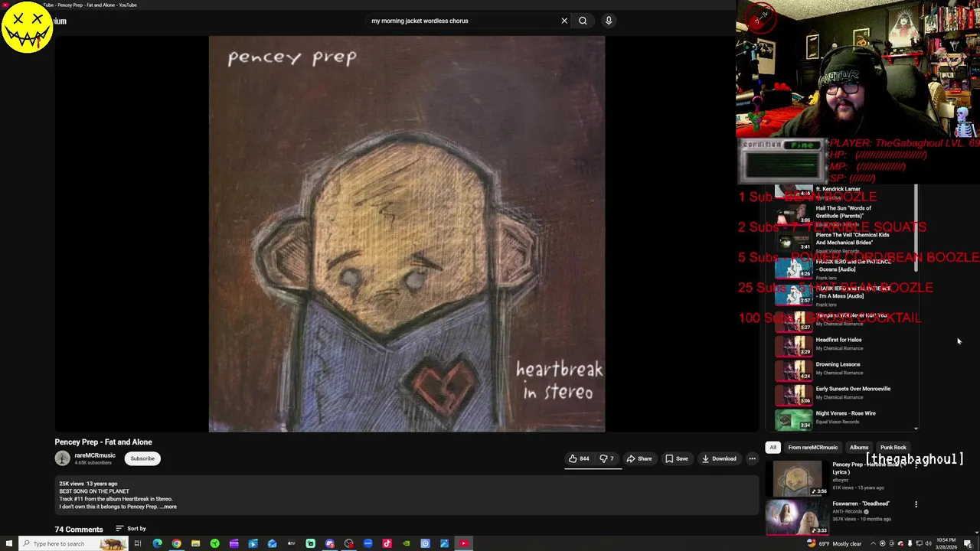
Task: Expand the description with ...more
Action: (x=168, y=507)
